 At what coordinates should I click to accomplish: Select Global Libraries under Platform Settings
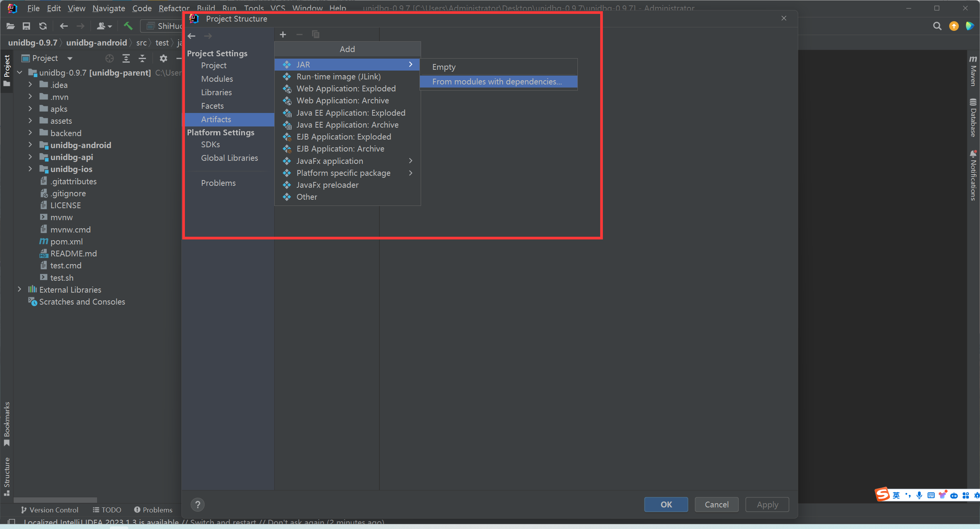coord(229,158)
